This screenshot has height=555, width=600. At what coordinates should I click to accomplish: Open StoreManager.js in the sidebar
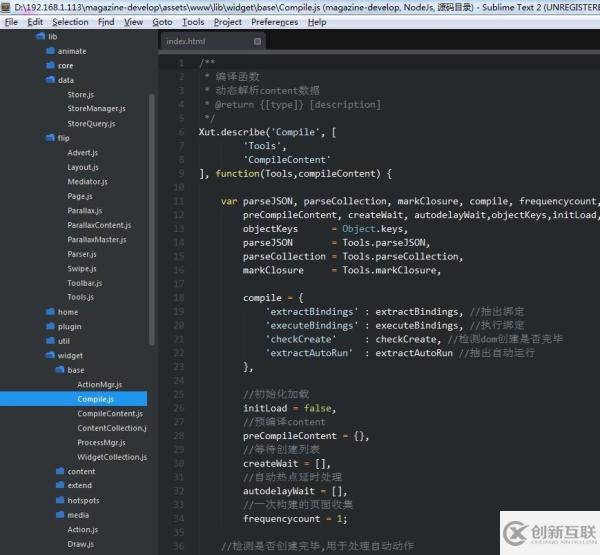tap(96, 109)
